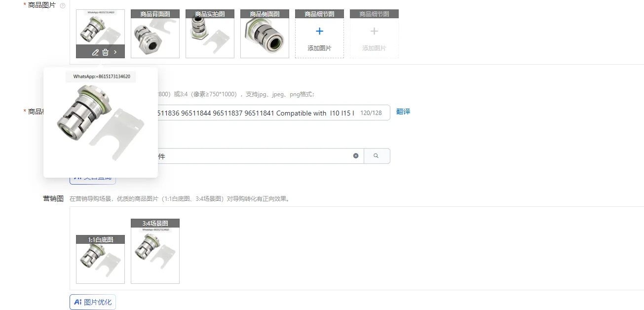
Task: Click the partially hidden Ai button below preview
Action: 93,180
